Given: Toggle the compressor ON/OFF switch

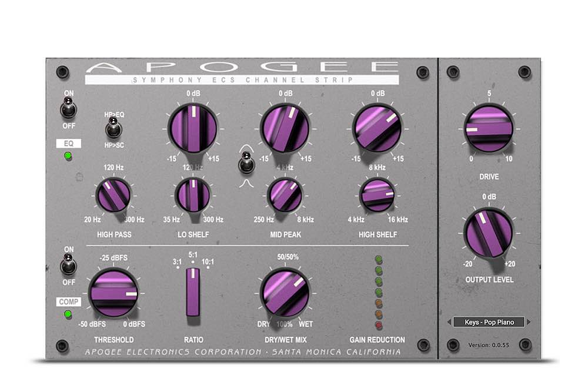Looking at the screenshot, I should (69, 264).
